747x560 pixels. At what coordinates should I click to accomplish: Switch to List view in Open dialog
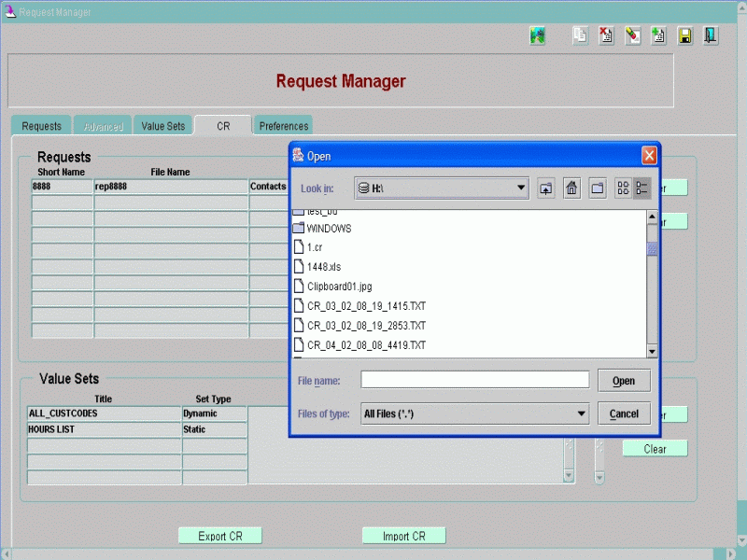[x=623, y=189]
